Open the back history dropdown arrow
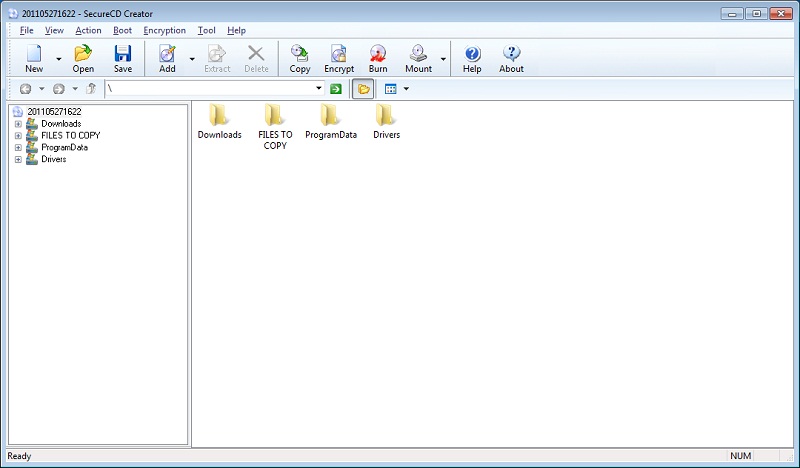800x468 pixels. pyautogui.click(x=42, y=89)
